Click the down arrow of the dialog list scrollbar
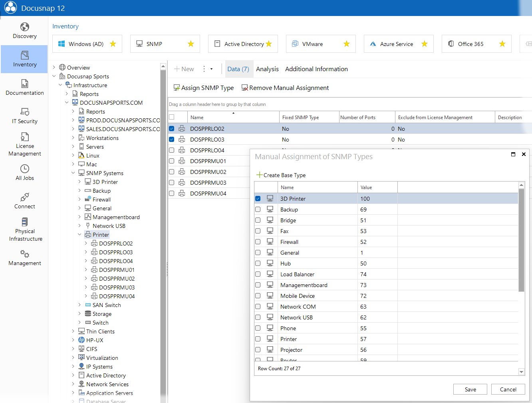Image resolution: width=532 pixels, height=403 pixels. point(521,372)
